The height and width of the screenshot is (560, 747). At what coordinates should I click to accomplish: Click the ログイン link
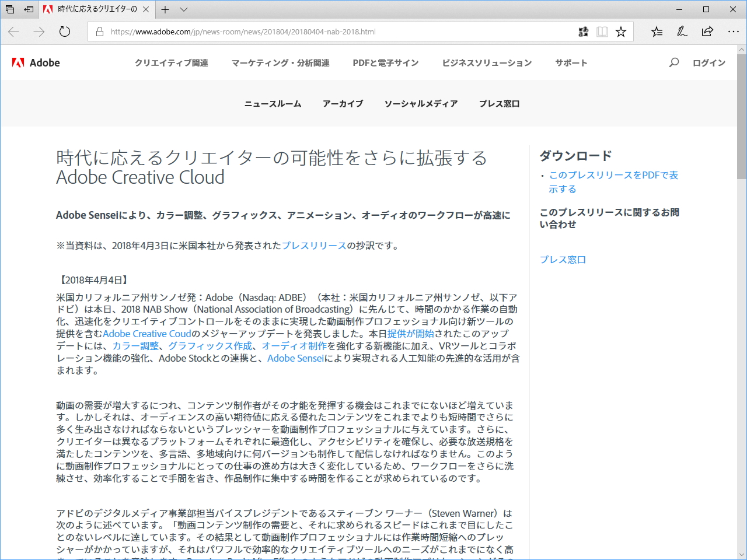tap(709, 63)
